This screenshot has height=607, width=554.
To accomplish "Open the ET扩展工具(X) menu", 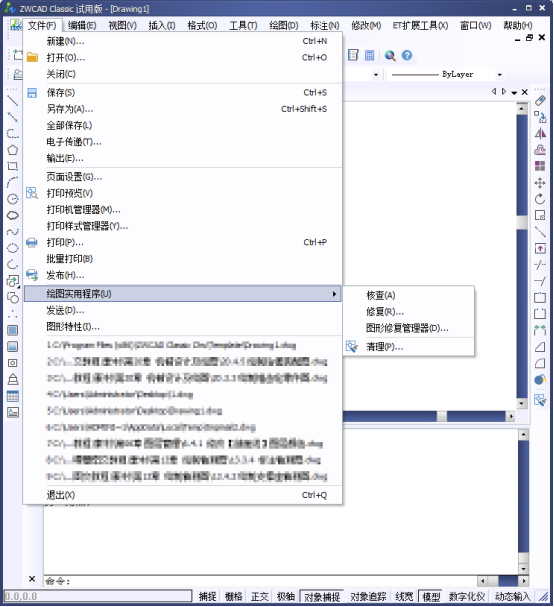I will pos(420,26).
